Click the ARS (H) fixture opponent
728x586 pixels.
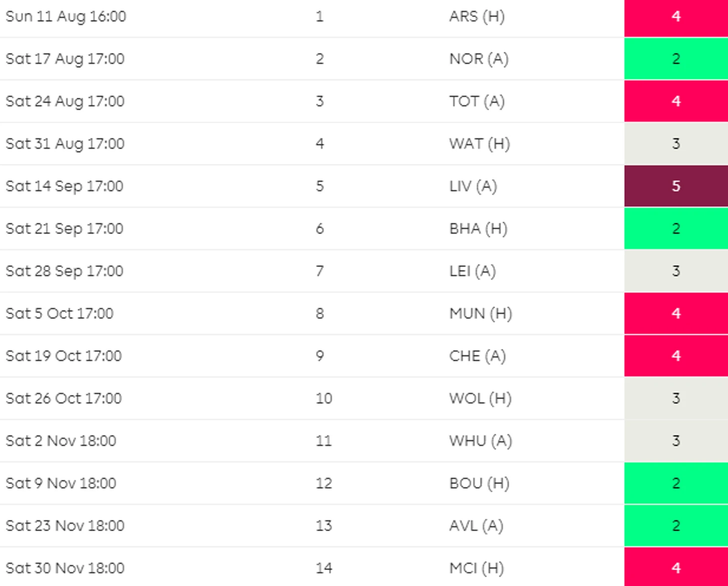pos(477,16)
